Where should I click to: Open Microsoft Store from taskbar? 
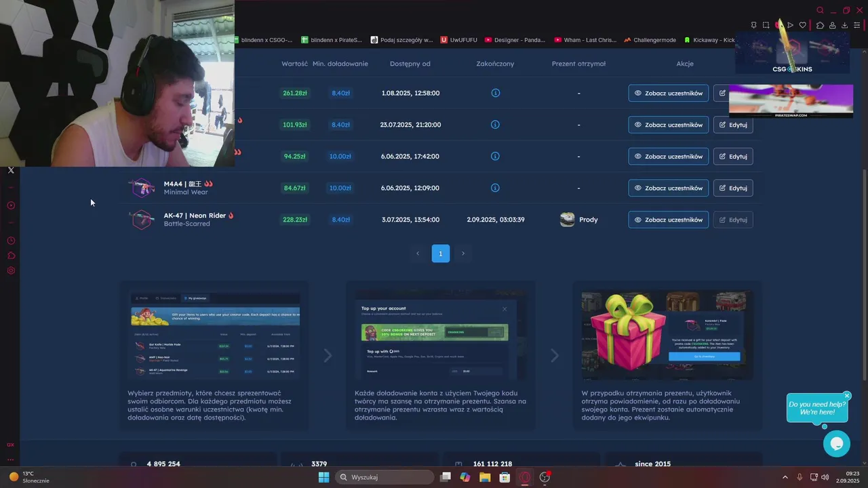click(x=505, y=477)
